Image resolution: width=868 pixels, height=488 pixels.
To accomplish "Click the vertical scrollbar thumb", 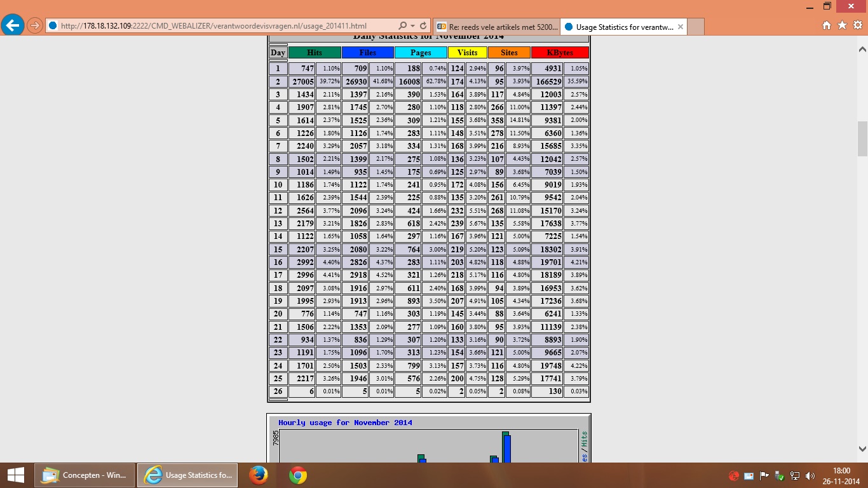I will tap(862, 139).
